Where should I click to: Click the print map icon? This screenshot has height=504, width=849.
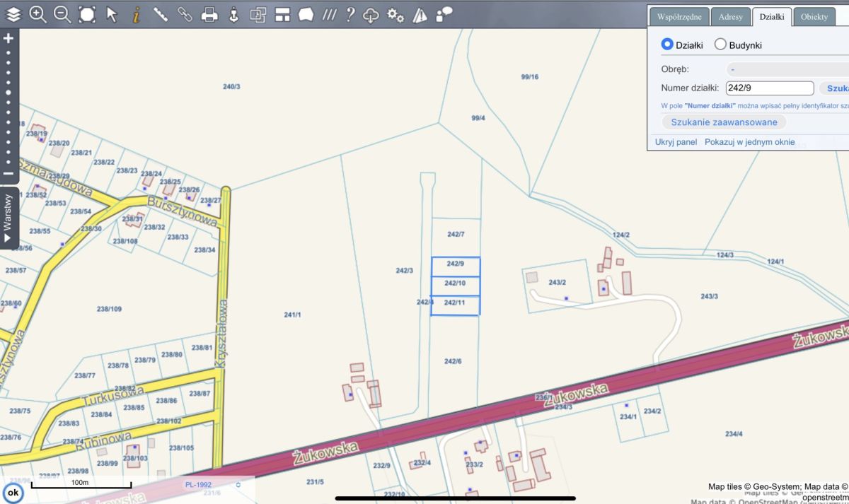[209, 14]
